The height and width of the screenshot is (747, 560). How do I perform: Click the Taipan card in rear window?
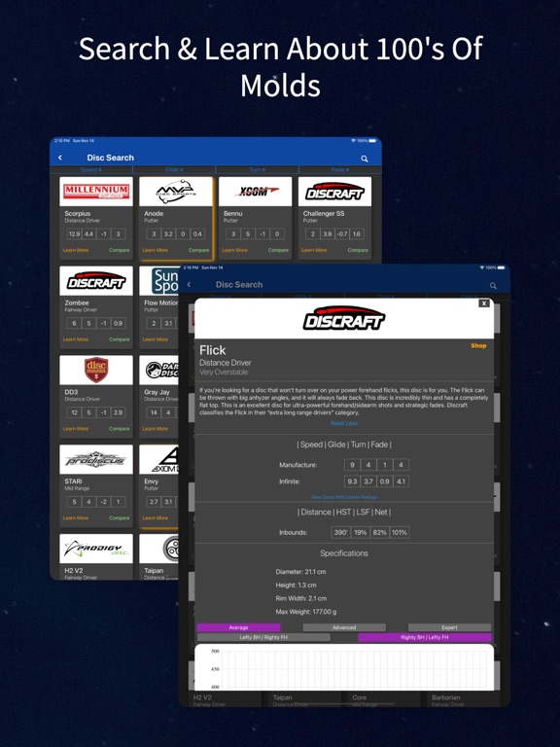point(158,556)
